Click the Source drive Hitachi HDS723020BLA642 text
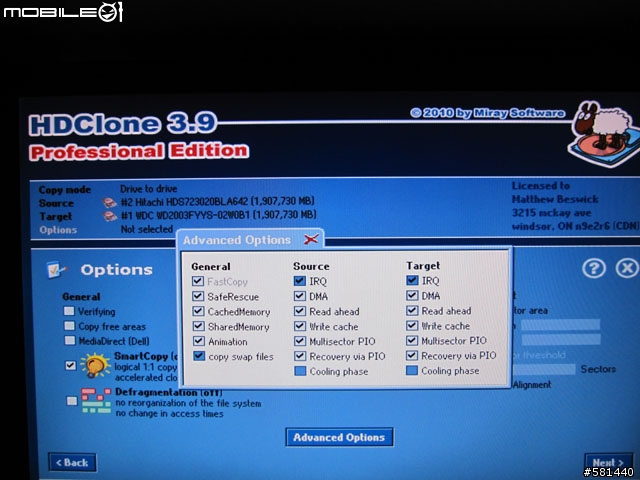The height and width of the screenshot is (480, 640). 218,201
